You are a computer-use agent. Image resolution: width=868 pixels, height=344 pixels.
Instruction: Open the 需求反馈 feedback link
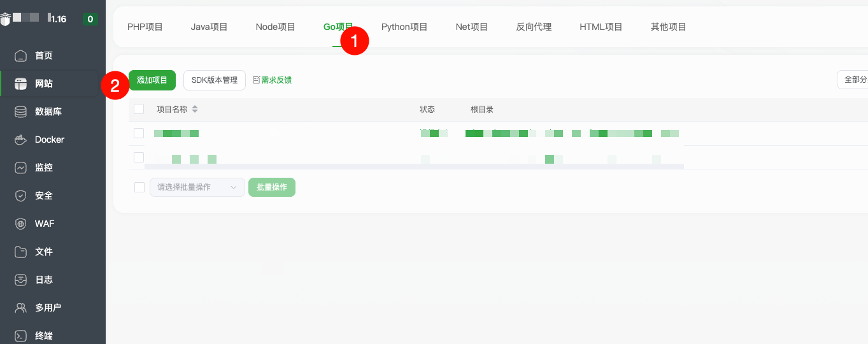pyautogui.click(x=273, y=80)
